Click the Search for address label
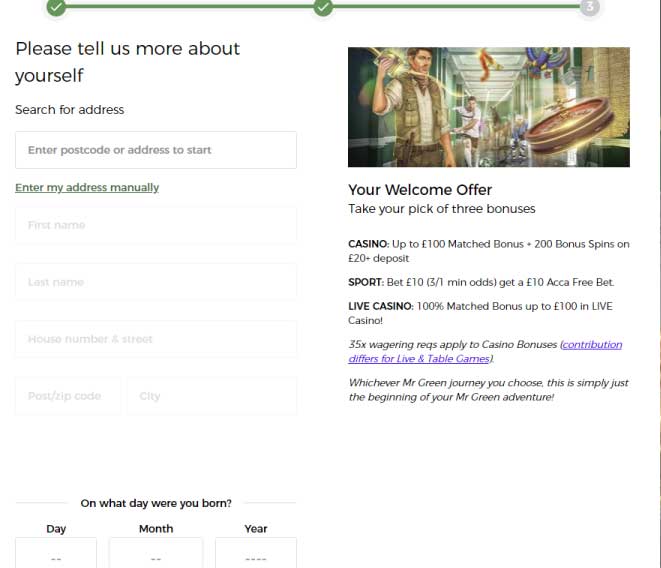This screenshot has height=568, width=661. 70,110
